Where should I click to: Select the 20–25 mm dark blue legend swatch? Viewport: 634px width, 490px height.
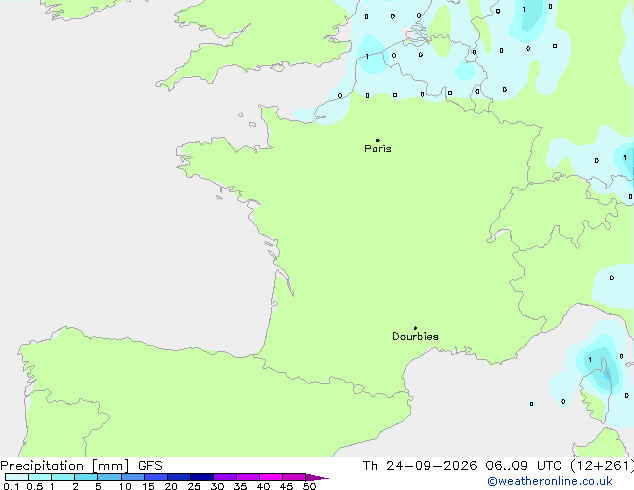click(179, 477)
